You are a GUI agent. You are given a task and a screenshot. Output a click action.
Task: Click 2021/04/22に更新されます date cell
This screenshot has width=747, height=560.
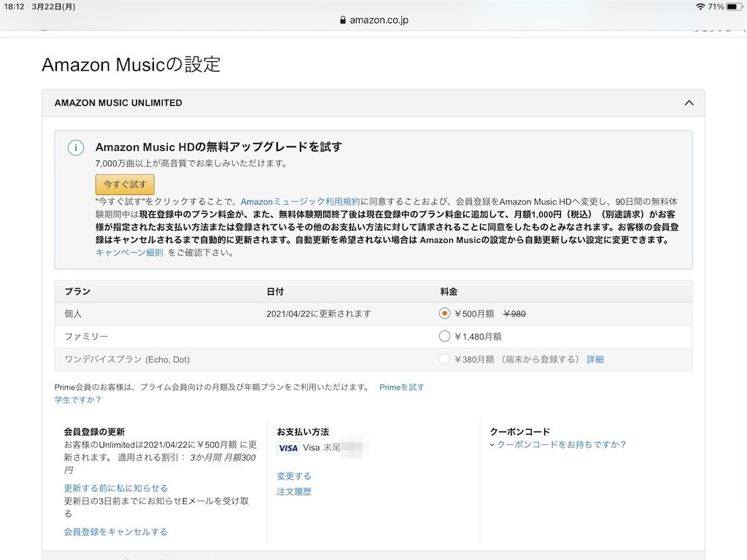[x=318, y=314]
